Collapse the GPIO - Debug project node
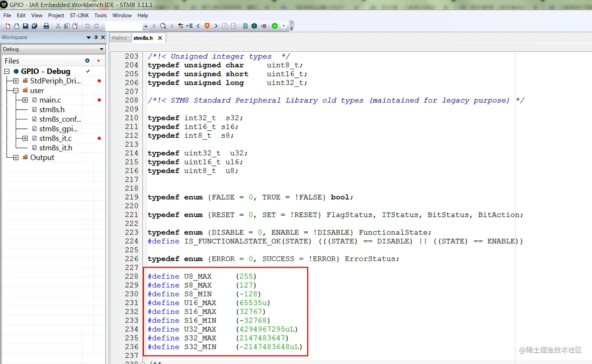The height and width of the screenshot is (364, 592). (x=7, y=71)
